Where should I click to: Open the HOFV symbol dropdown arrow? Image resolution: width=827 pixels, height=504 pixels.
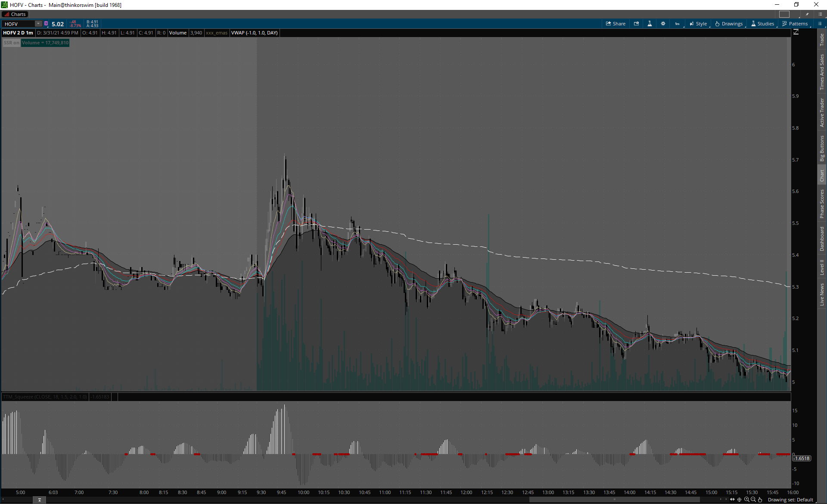click(38, 24)
